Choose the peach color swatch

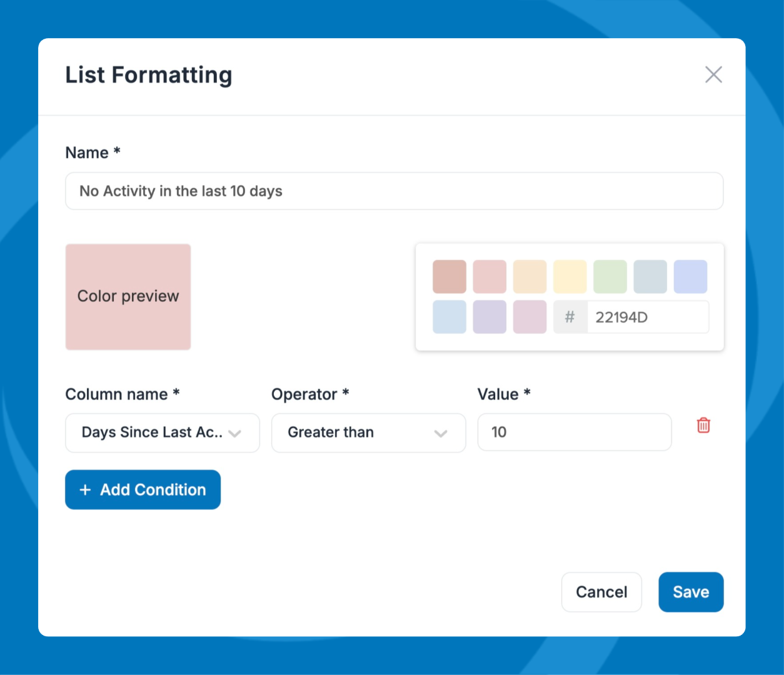tap(530, 277)
